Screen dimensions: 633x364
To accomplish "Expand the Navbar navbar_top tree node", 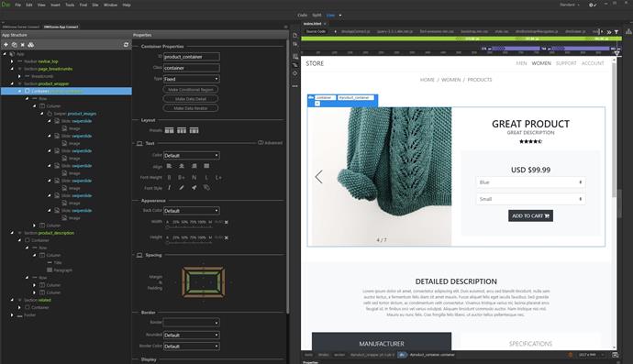I will pos(12,61).
